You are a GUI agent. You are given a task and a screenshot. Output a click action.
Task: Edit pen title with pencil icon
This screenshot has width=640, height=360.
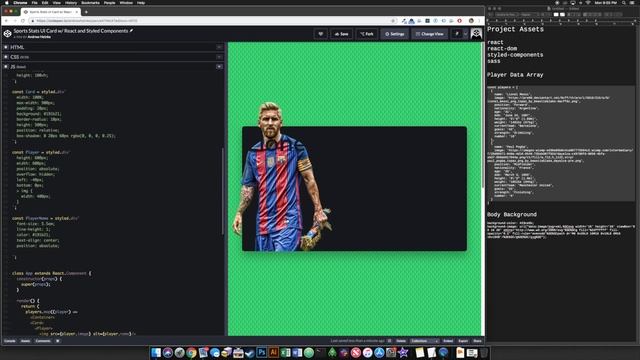tap(131, 31)
